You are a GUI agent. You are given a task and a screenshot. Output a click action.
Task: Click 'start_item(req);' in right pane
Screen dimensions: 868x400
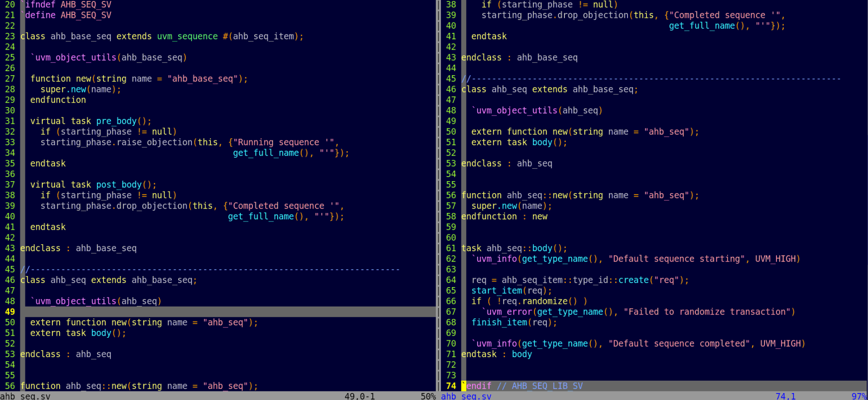point(512,291)
